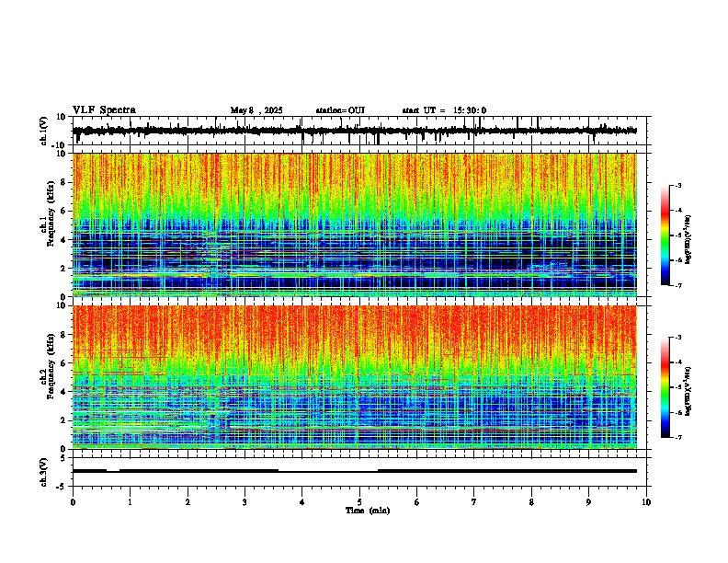Click time axis tick label "2"
728x563 pixels.
(188, 502)
